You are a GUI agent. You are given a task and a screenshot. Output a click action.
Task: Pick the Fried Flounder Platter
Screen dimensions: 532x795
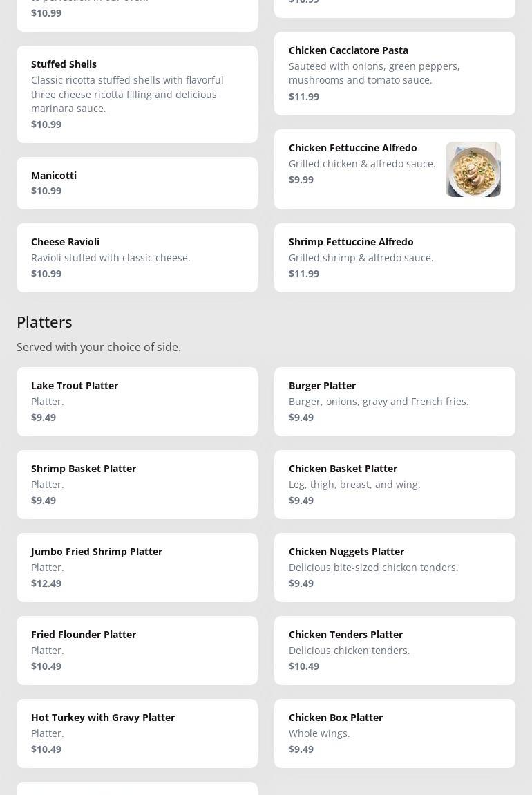click(x=137, y=650)
